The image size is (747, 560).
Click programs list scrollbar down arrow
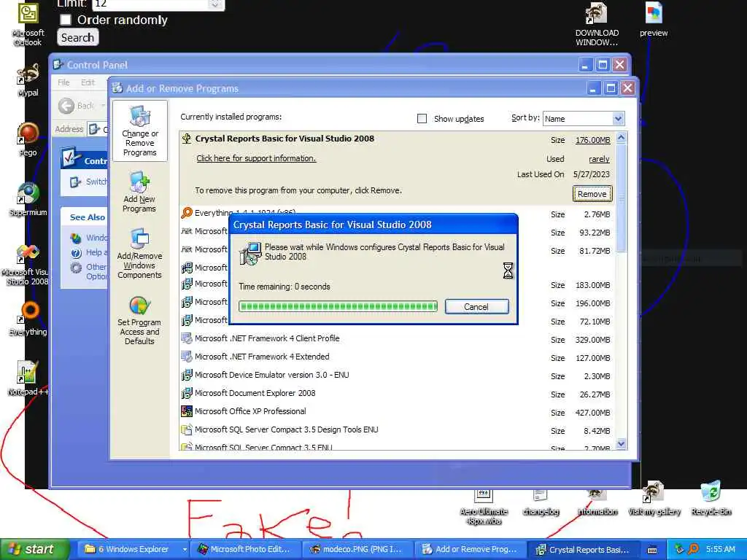[621, 444]
